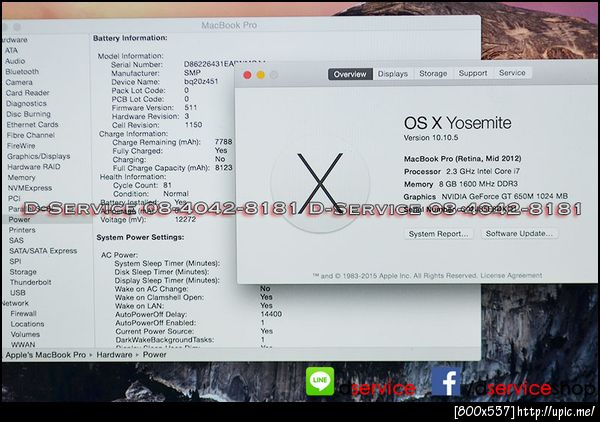The width and height of the screenshot is (600, 422).
Task: Click the Processor 2.3 GHz Intel Core i7 line
Action: pyautogui.click(x=462, y=171)
